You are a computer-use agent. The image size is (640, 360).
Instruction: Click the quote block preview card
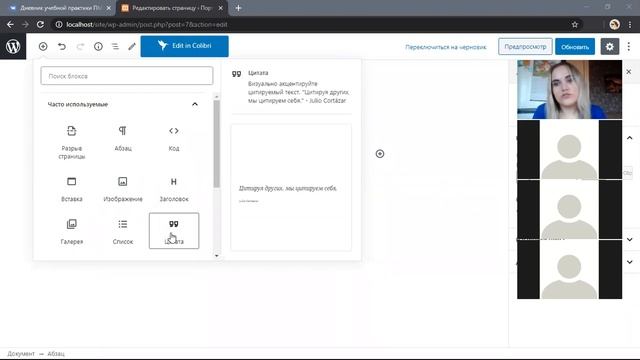(291, 187)
